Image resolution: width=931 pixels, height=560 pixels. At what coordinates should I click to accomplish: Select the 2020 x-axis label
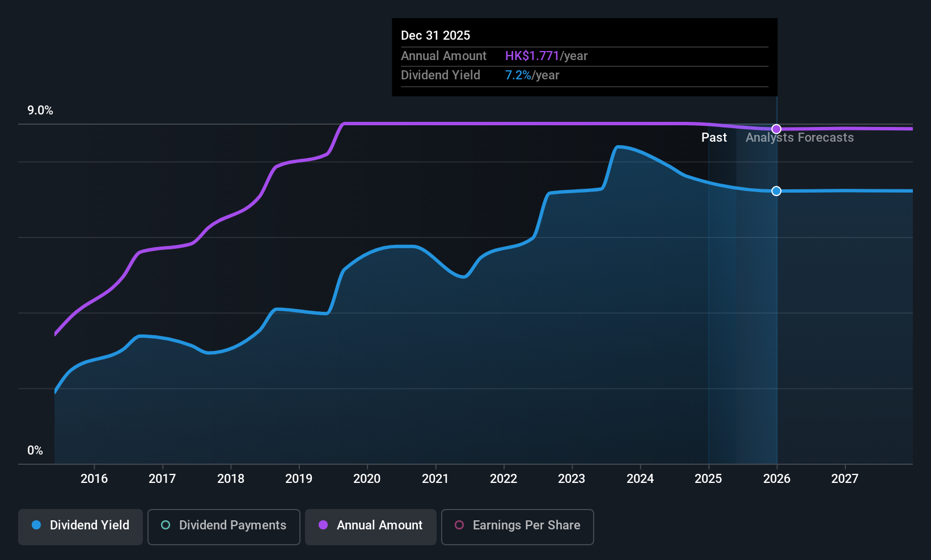367,479
